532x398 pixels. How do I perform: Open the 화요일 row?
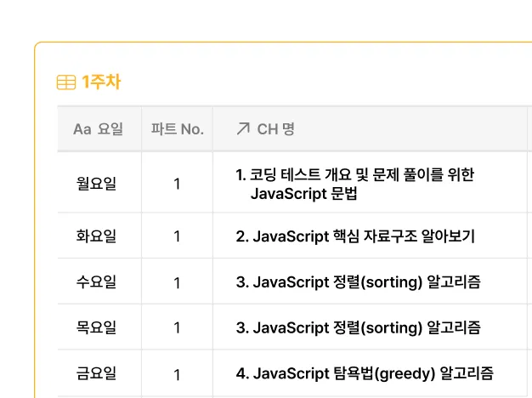[x=96, y=236]
